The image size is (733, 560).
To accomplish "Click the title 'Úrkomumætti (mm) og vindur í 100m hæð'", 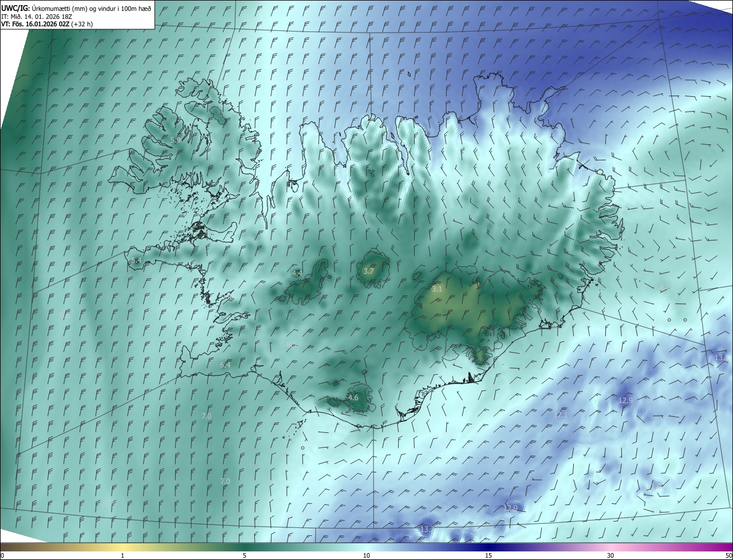I will [x=91, y=8].
